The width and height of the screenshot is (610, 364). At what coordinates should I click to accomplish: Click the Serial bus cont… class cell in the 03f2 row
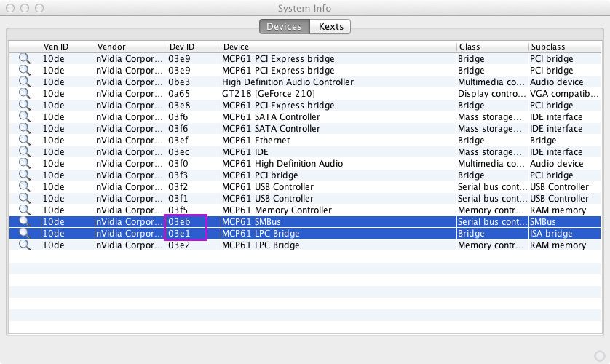click(x=492, y=187)
